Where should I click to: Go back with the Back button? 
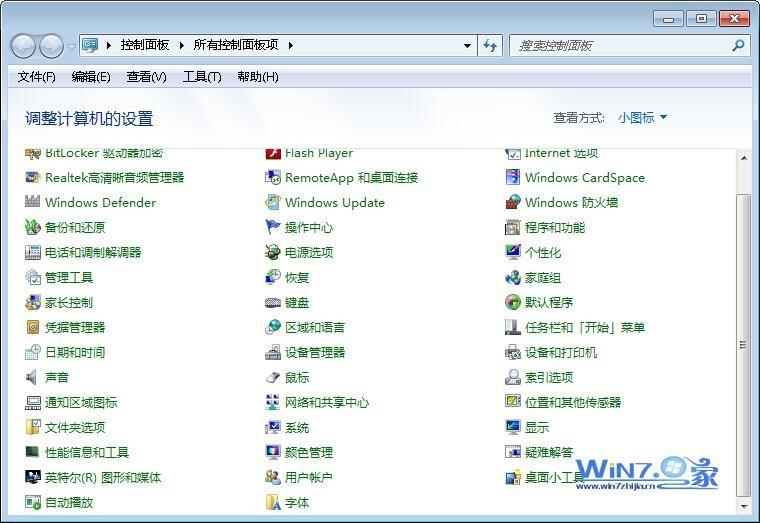pos(23,46)
